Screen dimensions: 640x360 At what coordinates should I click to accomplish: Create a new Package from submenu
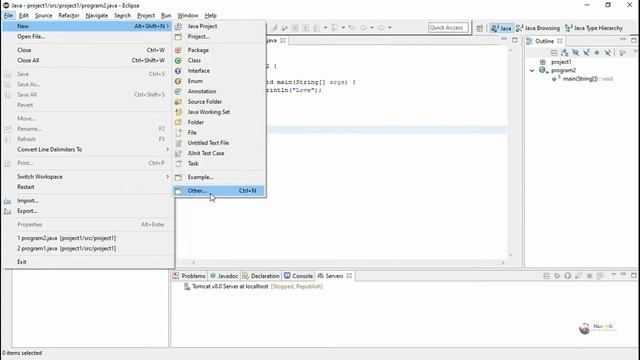tap(219, 50)
